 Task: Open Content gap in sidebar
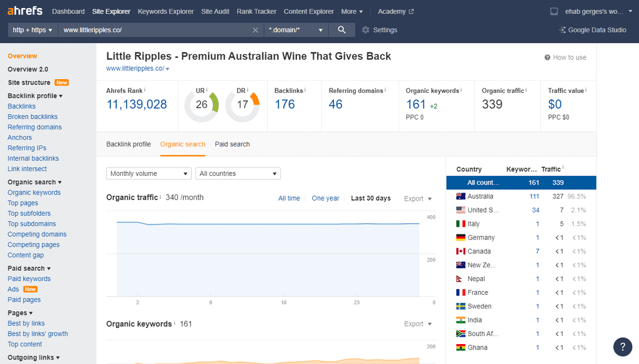coord(26,255)
